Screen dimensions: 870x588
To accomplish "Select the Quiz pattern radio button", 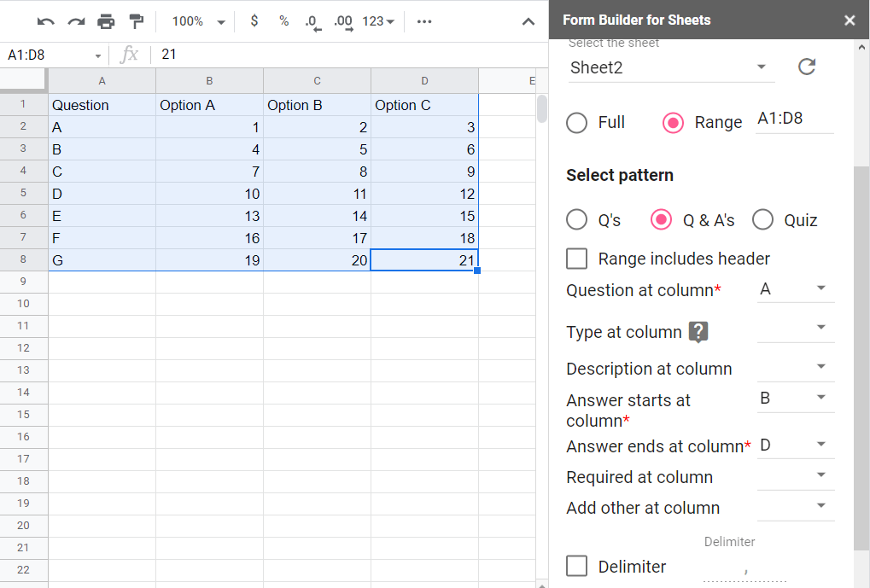I will (x=763, y=219).
